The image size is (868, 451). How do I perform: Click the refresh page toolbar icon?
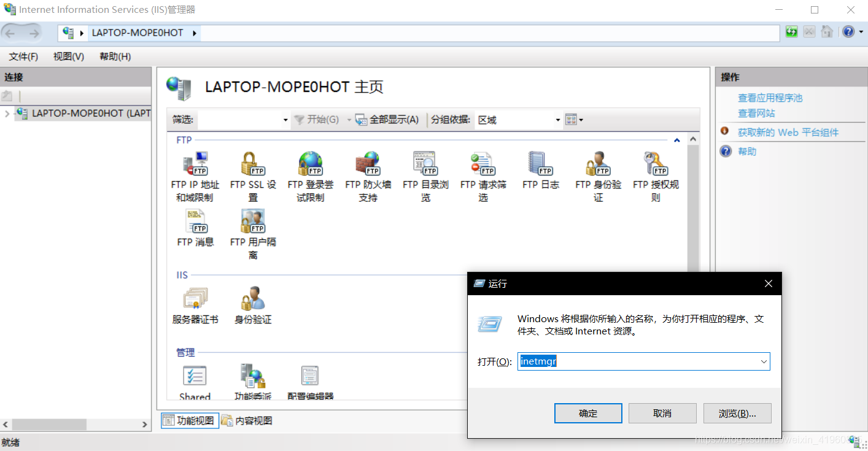792,32
